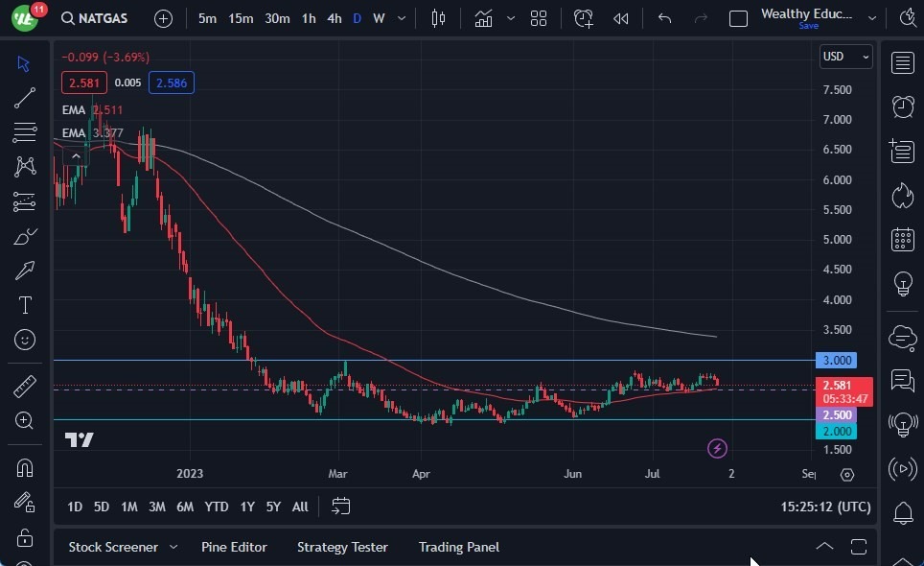Select the text annotation tool
The image size is (924, 566).
click(x=25, y=305)
